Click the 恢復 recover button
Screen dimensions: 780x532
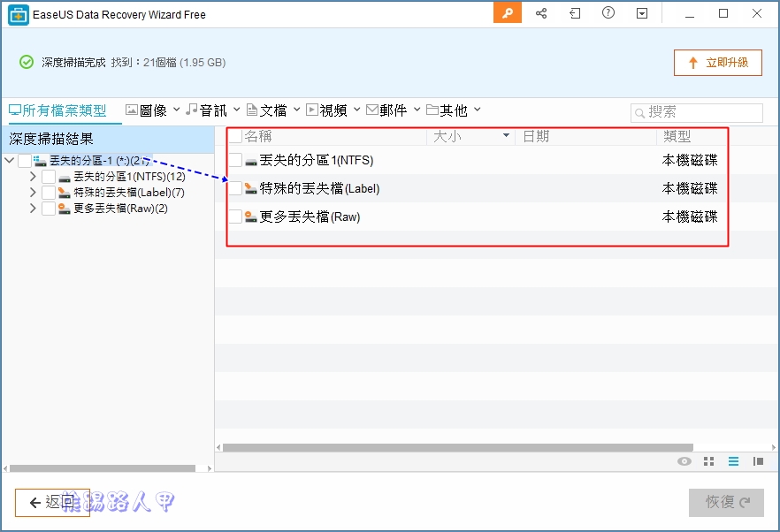pyautogui.click(x=726, y=503)
